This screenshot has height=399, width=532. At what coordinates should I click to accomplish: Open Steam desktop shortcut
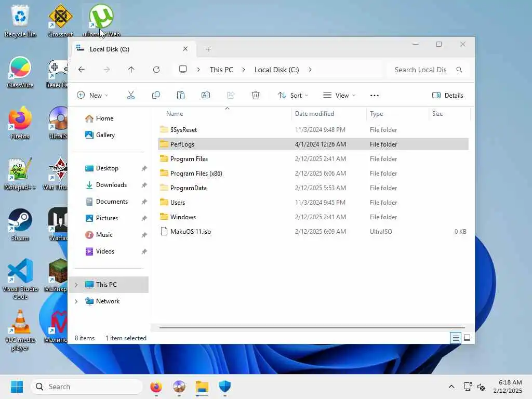click(20, 225)
